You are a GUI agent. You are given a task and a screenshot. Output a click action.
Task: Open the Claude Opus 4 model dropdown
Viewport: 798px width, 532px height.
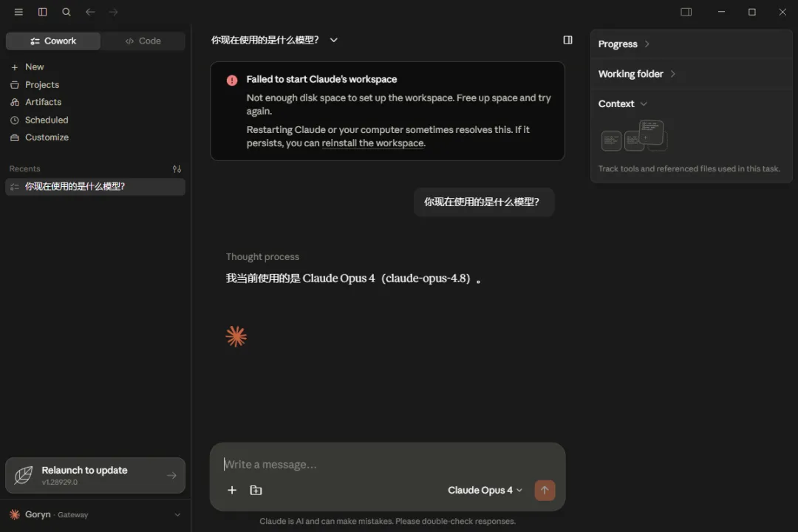tap(485, 490)
